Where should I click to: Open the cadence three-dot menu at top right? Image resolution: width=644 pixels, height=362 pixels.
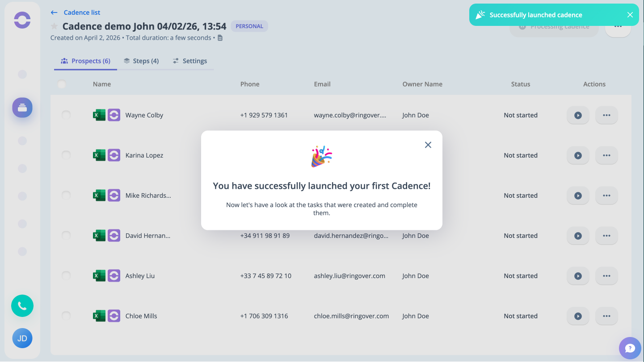(x=618, y=27)
